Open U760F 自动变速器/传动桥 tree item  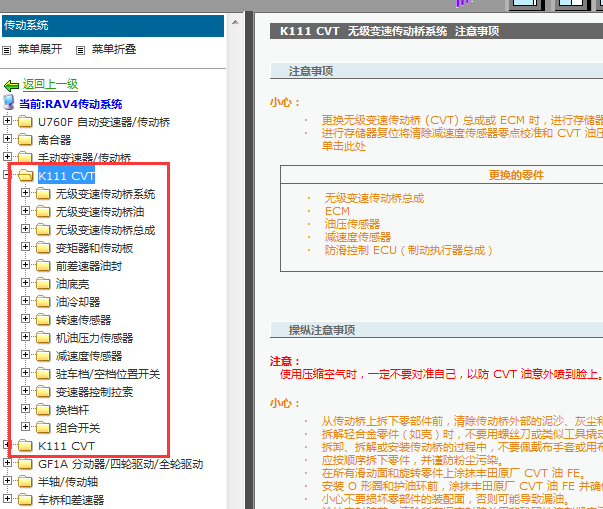(104, 122)
